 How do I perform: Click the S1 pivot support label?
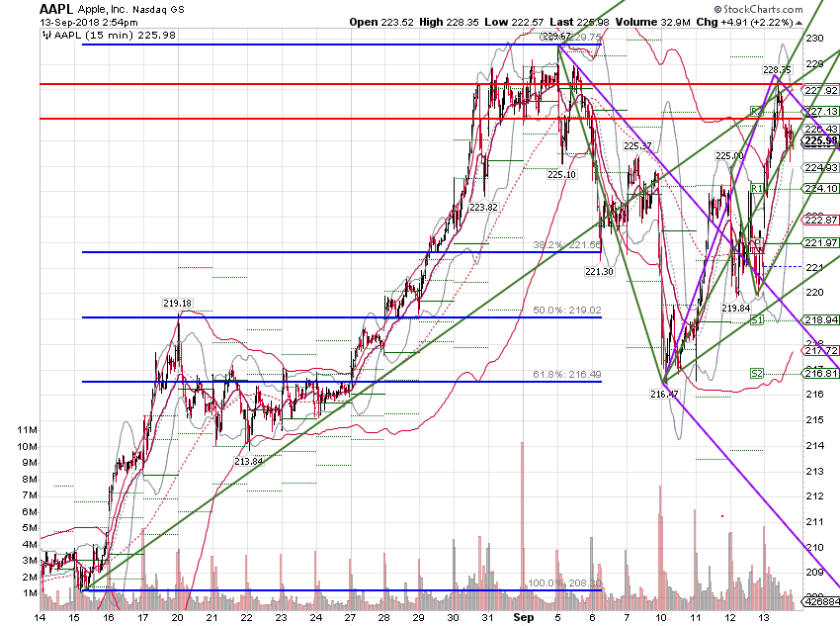[x=756, y=320]
